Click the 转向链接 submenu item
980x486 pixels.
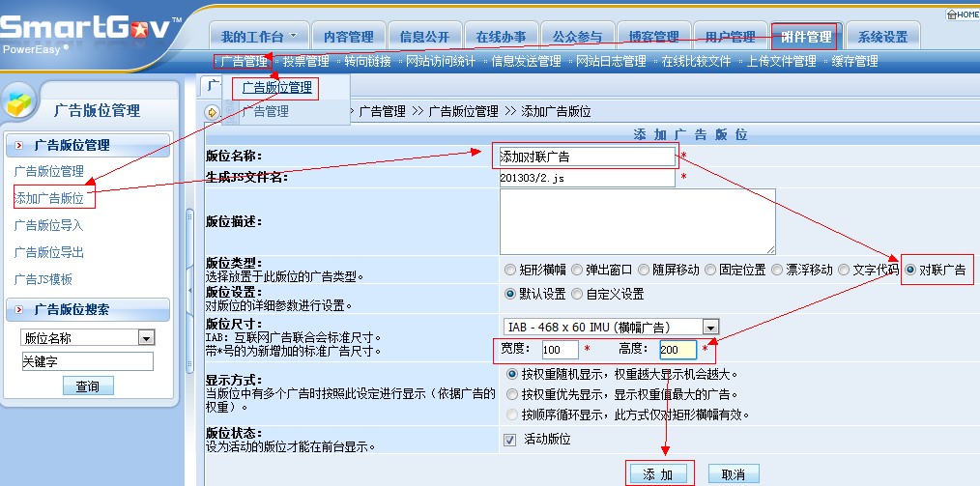click(367, 62)
